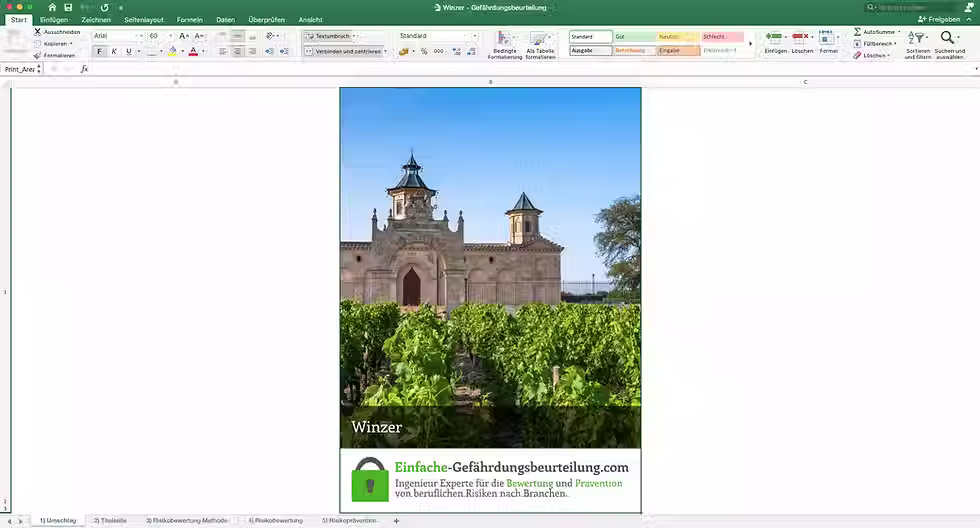The height and width of the screenshot is (528, 980).
Task: Apply percent style
Action: [424, 51]
